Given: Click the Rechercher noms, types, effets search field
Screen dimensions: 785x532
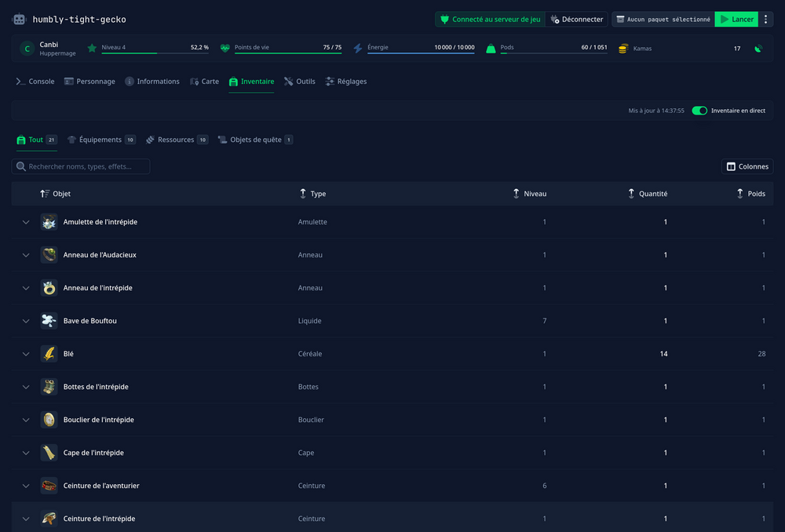Looking at the screenshot, I should tap(81, 166).
